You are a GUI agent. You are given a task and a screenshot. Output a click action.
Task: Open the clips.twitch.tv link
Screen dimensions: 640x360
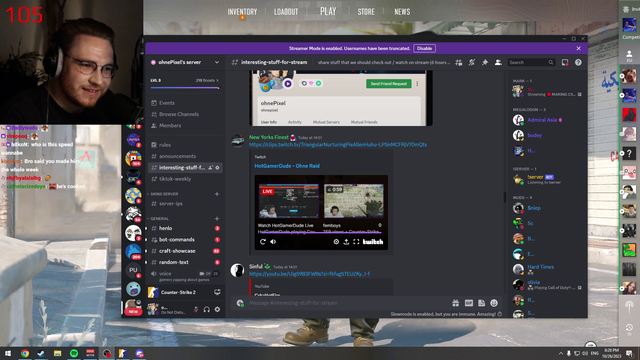pos(338,144)
